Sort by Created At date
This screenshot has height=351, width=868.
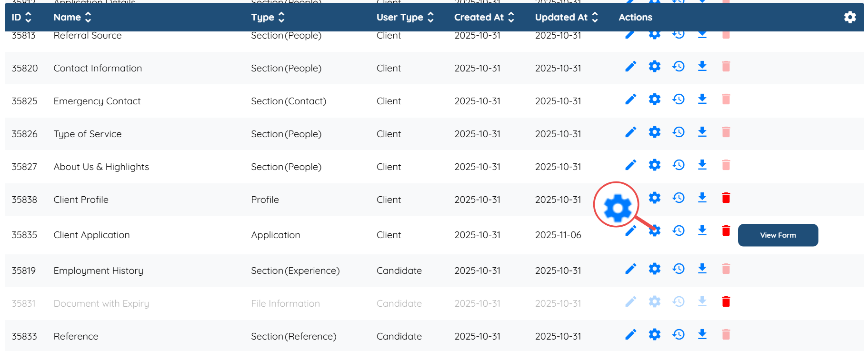tap(511, 17)
